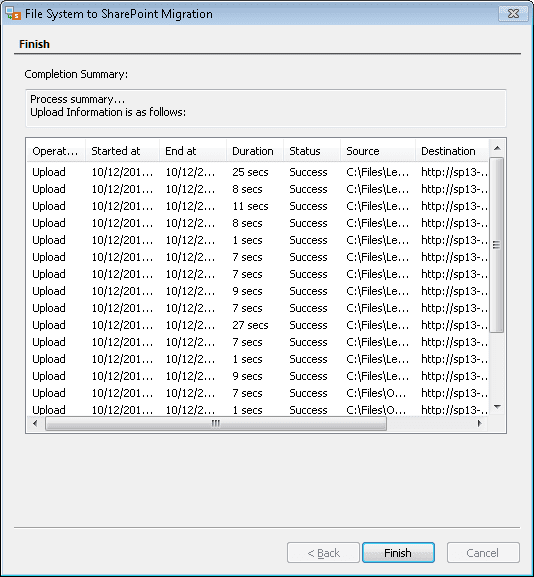This screenshot has height=577, width=534.
Task: Click the Operation column header
Action: coord(56,151)
